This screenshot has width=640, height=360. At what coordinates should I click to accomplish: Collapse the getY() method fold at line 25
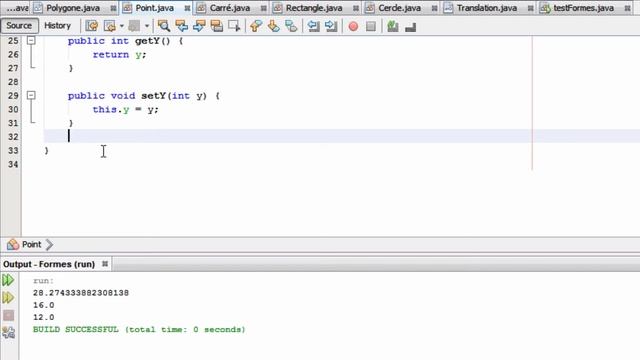pyautogui.click(x=31, y=40)
